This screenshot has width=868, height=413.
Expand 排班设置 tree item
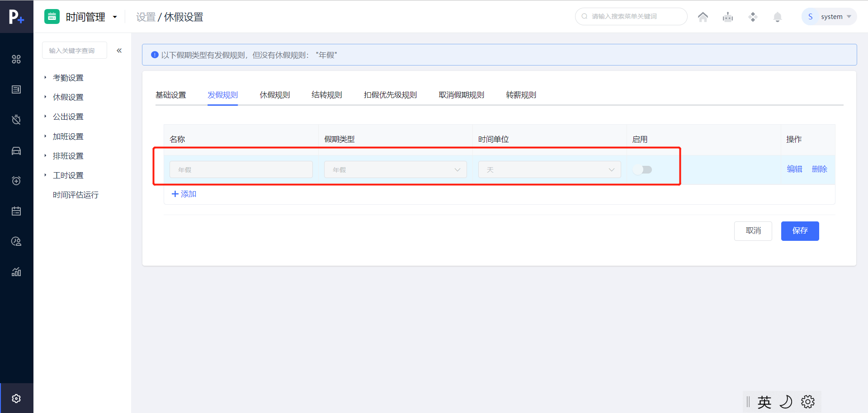coord(68,156)
